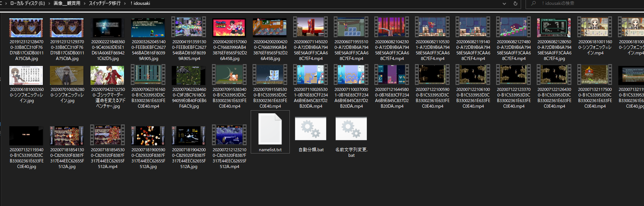Image resolution: width=644 pixels, height=206 pixels.
Task: Select the 2020042001570600 River City Girls jpg
Action: (x=229, y=28)
